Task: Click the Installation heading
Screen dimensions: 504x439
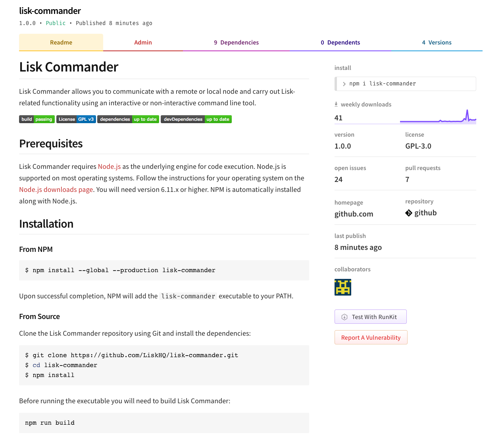Action: (46, 224)
